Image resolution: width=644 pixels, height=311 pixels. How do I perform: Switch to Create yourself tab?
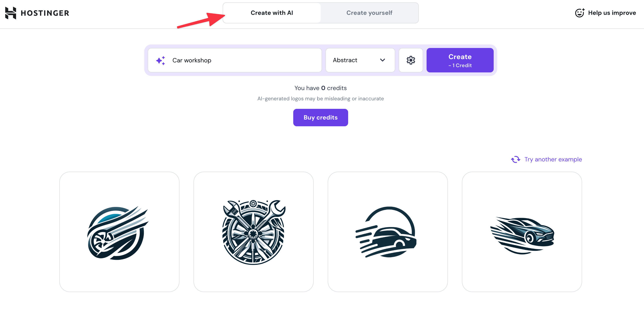pyautogui.click(x=369, y=13)
